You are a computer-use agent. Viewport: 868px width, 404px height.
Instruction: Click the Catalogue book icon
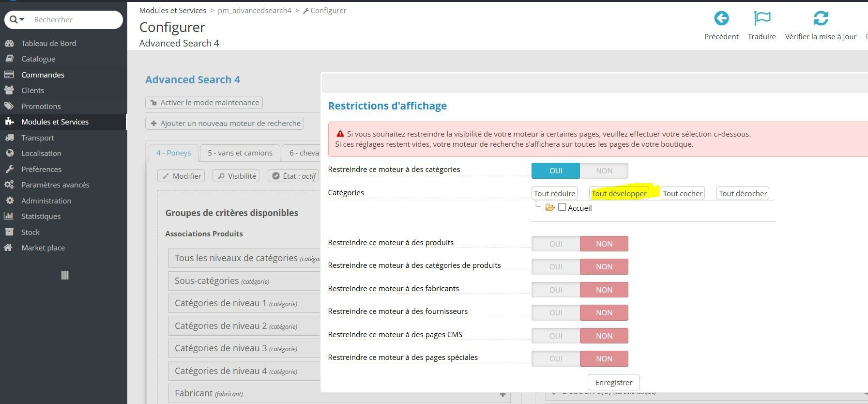[x=9, y=59]
